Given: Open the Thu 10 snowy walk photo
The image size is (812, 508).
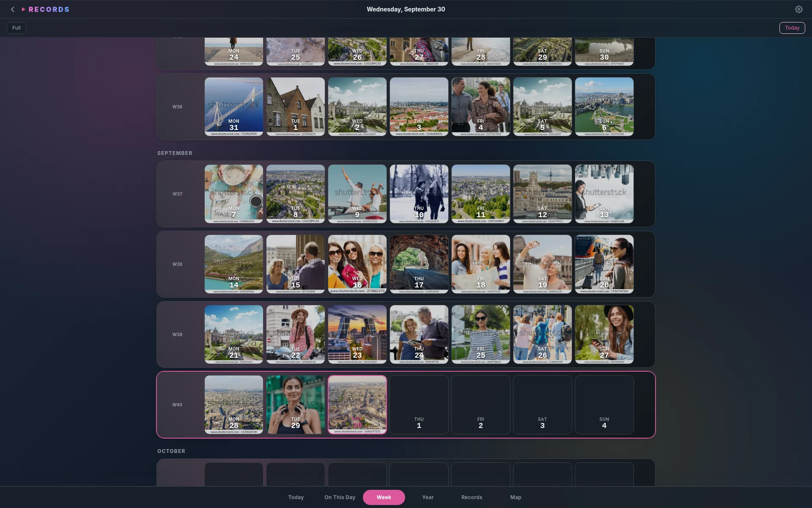Looking at the screenshot, I should pos(419,194).
